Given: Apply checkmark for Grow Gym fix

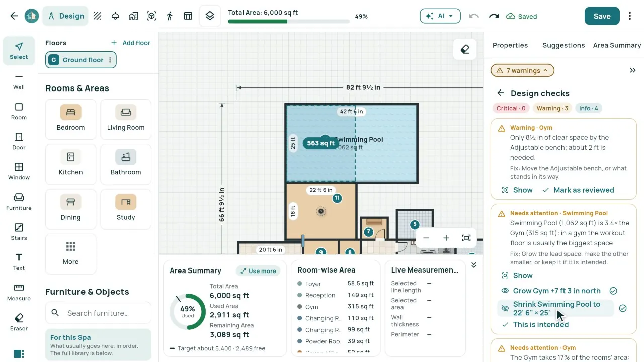Looking at the screenshot, I should tap(613, 291).
